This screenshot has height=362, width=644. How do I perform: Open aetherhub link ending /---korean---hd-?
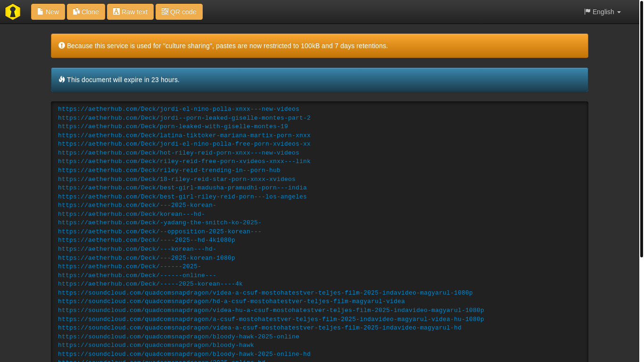(x=137, y=249)
